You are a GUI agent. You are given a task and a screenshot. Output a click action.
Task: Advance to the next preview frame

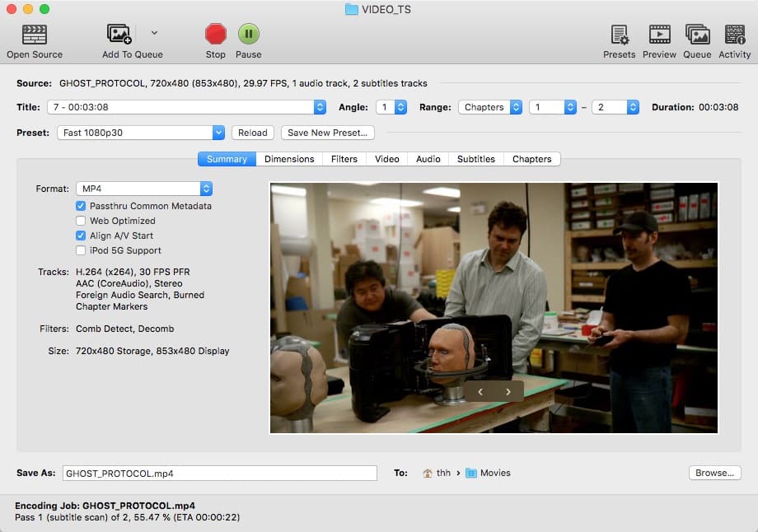tap(508, 392)
